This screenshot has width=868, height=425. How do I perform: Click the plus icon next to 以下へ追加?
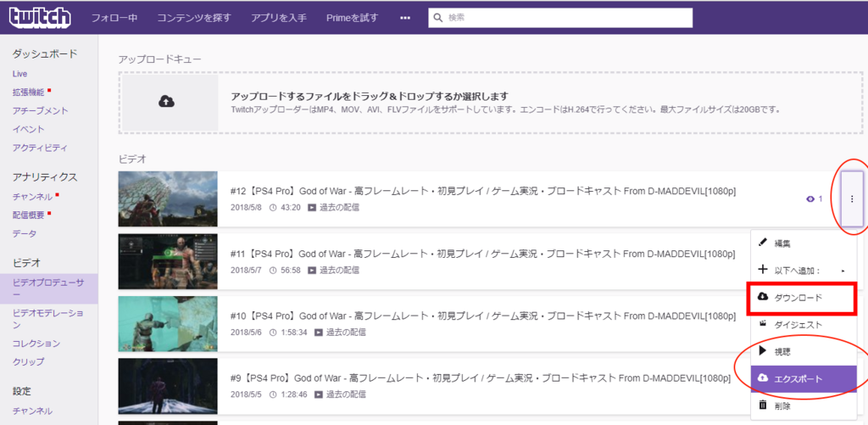point(763,270)
